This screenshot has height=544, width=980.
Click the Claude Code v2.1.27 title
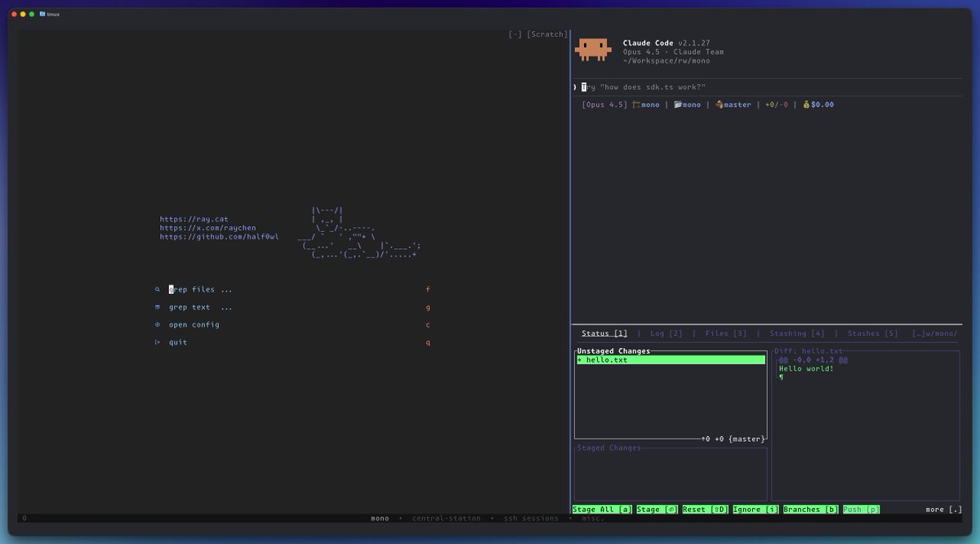(x=666, y=42)
